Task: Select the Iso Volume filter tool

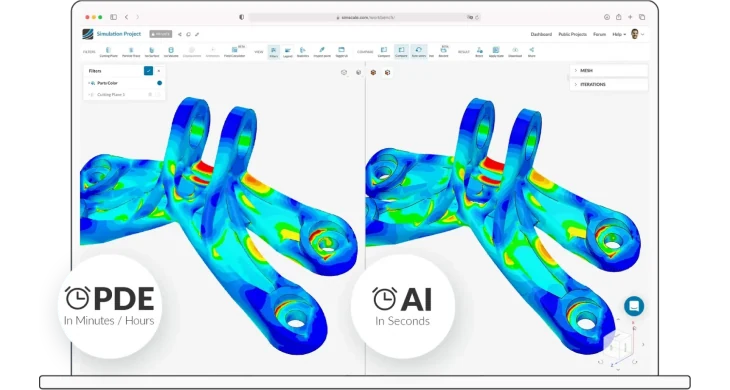Action: (x=171, y=52)
